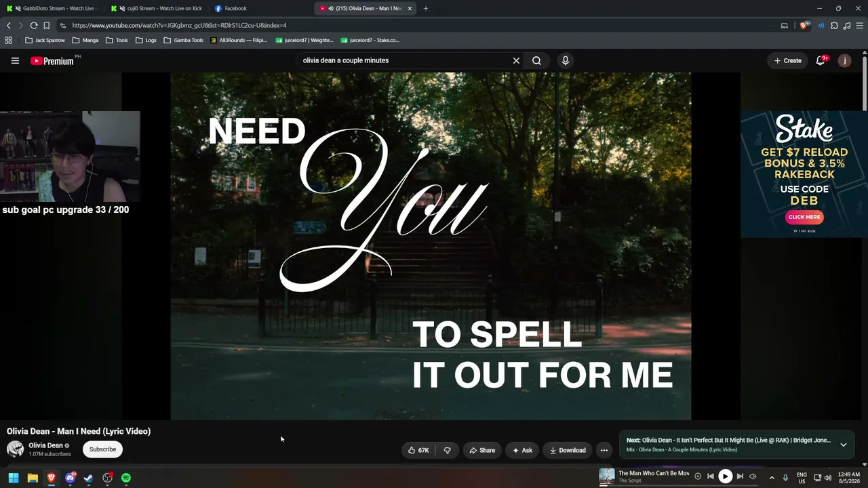This screenshot has height=488, width=868.
Task: Open the Logs bookmark folder
Action: [x=146, y=40]
